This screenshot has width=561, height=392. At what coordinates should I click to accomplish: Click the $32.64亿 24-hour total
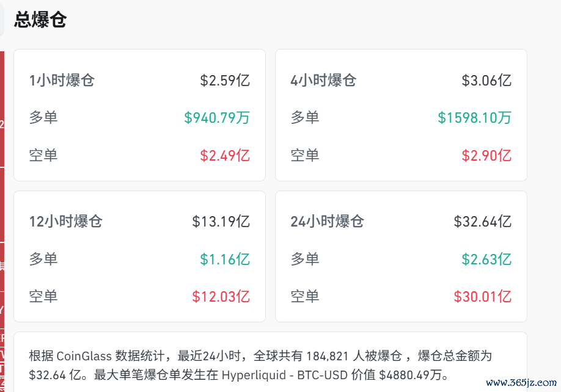[x=482, y=221]
